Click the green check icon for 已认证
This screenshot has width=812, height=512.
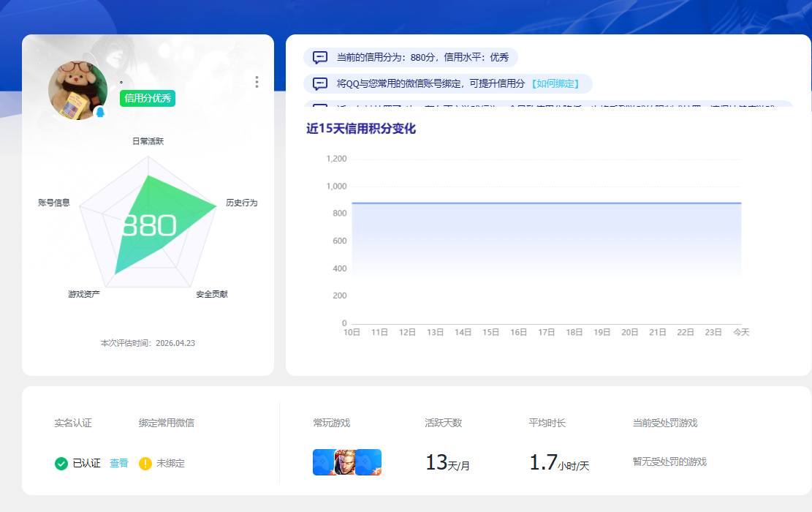pos(61,463)
